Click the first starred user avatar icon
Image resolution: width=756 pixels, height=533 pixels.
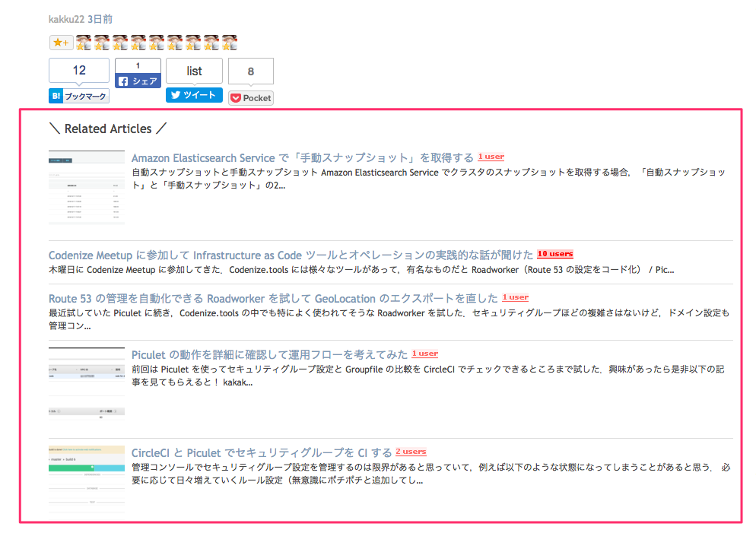click(x=83, y=43)
